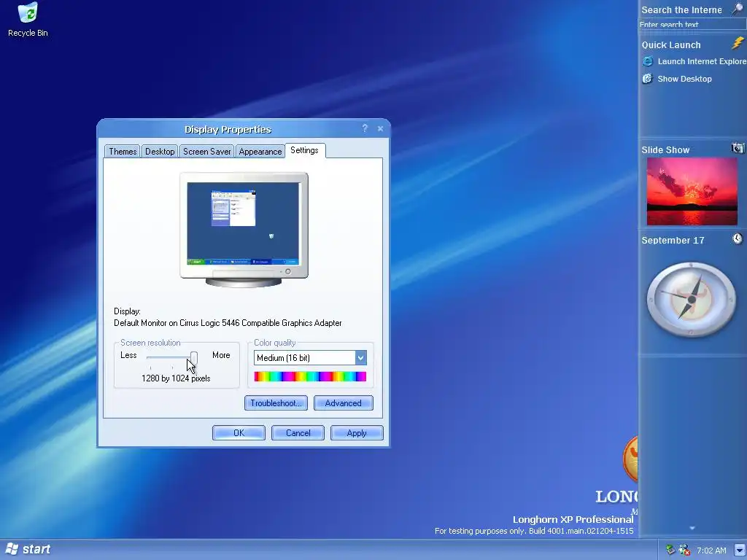Viewport: 747px width, 560px height.
Task: Click the help question mark in Display Properties
Action: tap(365, 128)
